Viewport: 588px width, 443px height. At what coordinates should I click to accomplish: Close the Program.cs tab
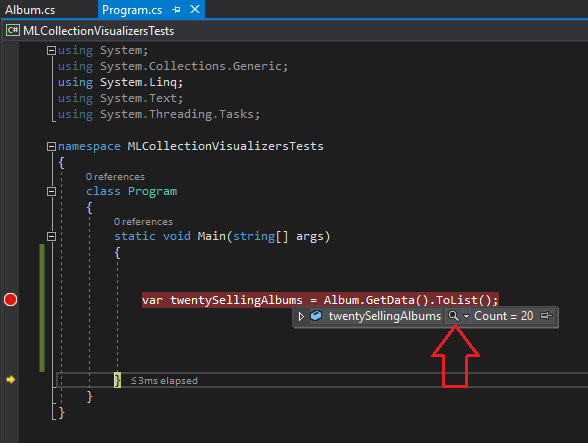coord(195,9)
